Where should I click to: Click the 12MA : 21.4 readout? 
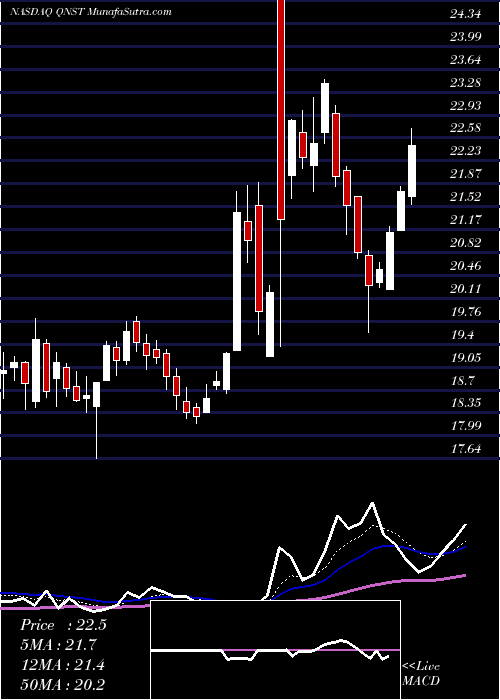pyautogui.click(x=62, y=664)
